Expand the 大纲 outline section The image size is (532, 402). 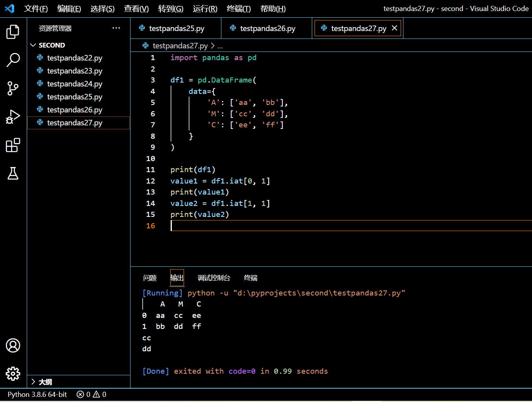pyautogui.click(x=79, y=382)
